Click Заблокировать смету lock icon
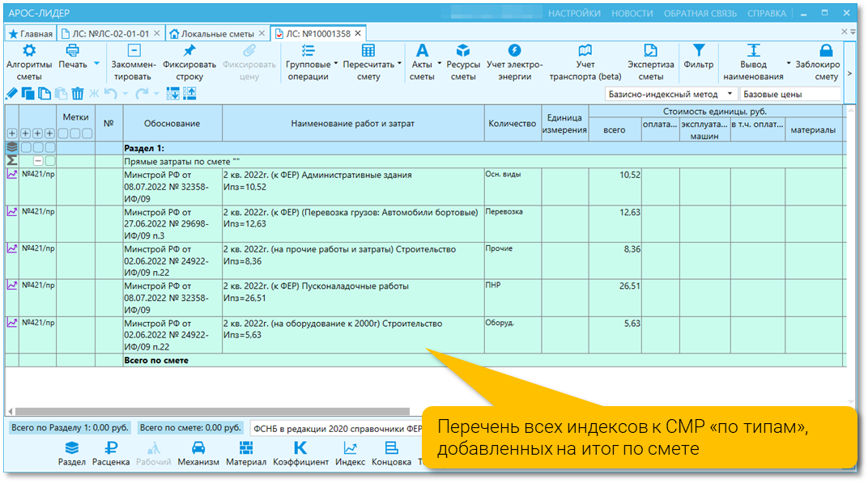The image size is (868, 483). click(x=826, y=51)
